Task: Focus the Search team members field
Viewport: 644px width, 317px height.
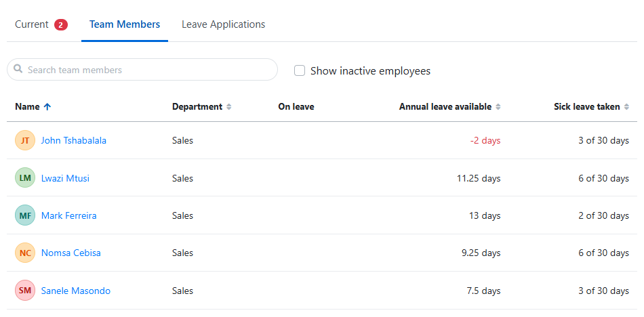Action: point(142,70)
